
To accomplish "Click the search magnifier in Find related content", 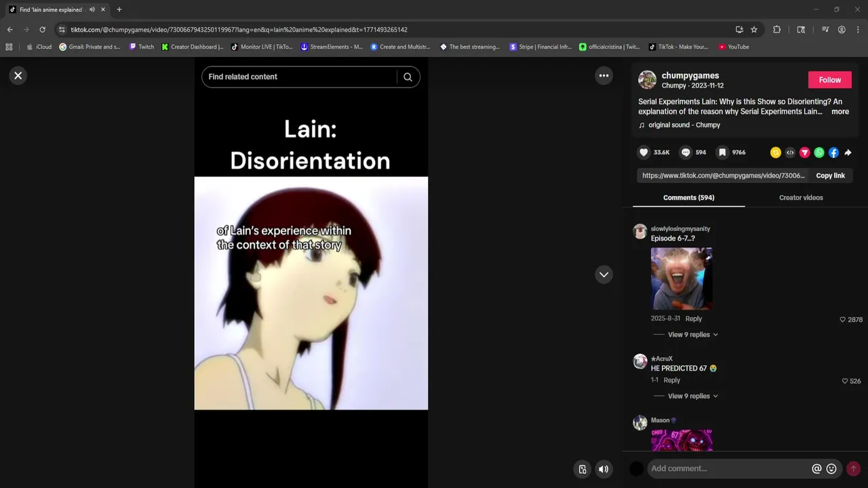I will 408,77.
